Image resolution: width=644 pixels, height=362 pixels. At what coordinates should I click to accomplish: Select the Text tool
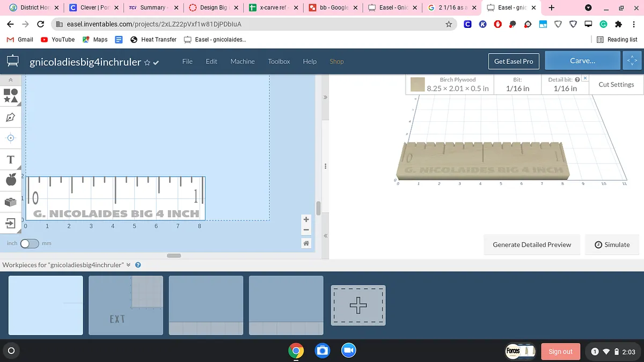coord(11,159)
